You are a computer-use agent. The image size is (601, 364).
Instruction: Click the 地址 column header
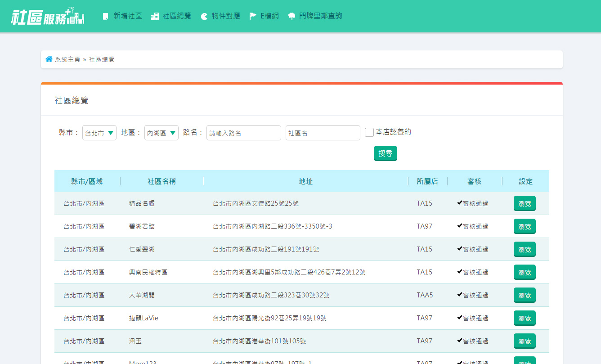click(x=306, y=181)
